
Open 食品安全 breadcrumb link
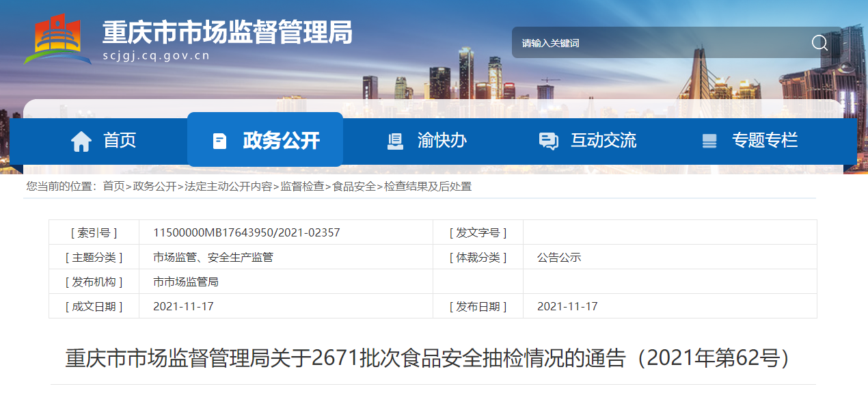tap(354, 186)
